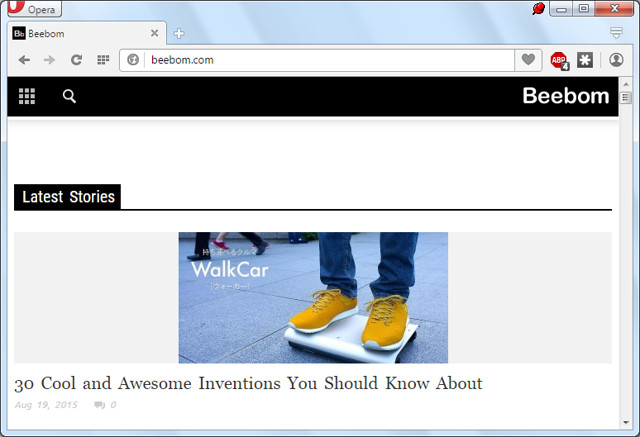Open Adblock Plus extension

[x=559, y=61]
